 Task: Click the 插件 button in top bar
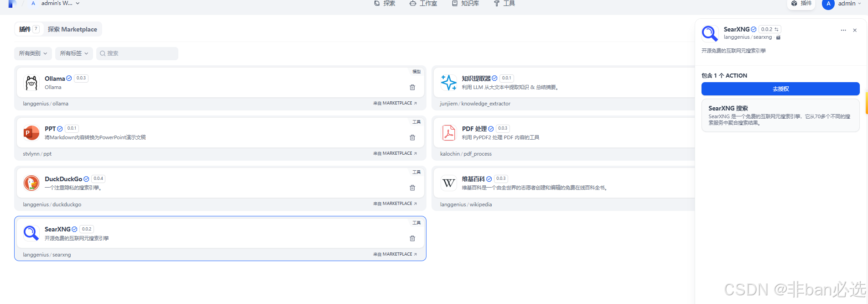802,3
